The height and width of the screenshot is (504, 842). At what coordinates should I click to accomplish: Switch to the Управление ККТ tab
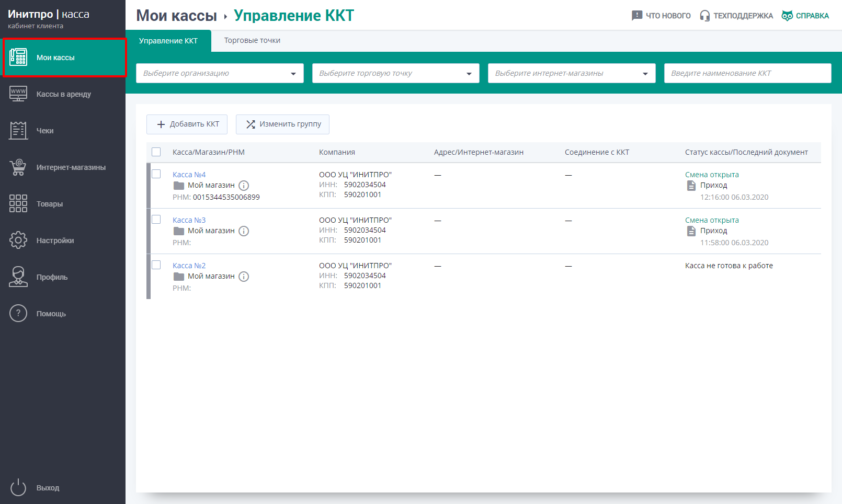(x=168, y=41)
